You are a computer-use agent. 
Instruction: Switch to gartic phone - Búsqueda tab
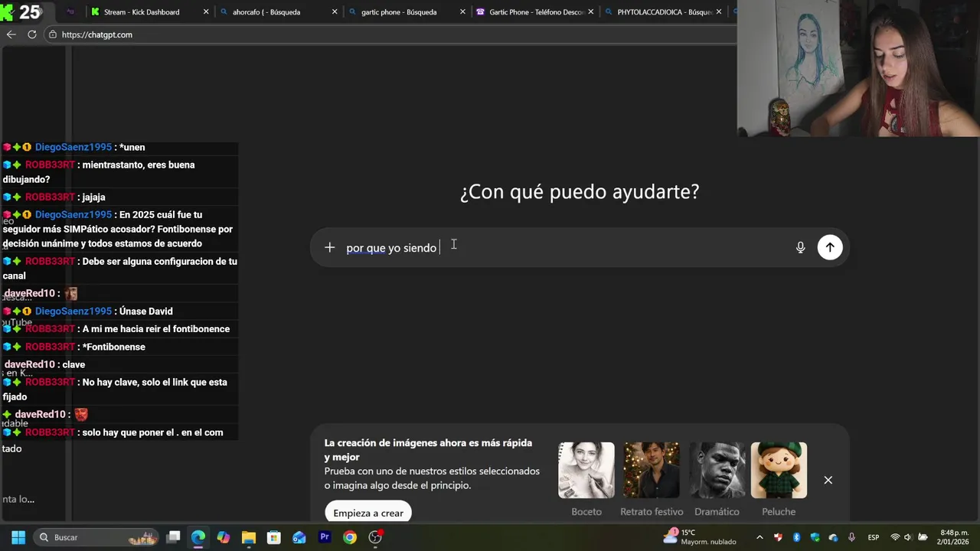pyautogui.click(x=398, y=12)
